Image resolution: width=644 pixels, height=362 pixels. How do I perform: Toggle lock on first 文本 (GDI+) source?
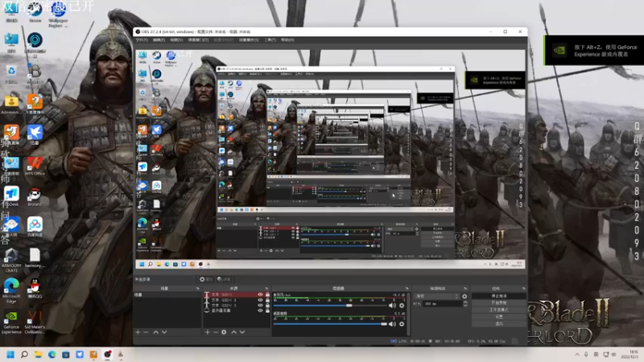tap(267, 294)
